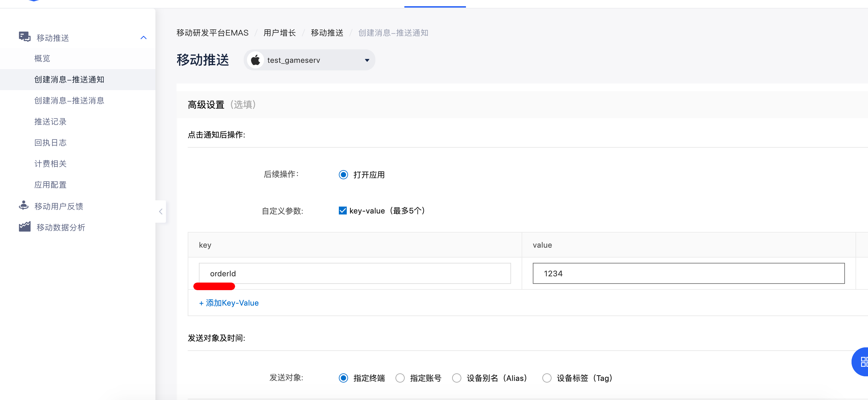The image size is (868, 400).
Task: Collapse the 移动推送 sidebar section chevron
Action: click(x=144, y=38)
